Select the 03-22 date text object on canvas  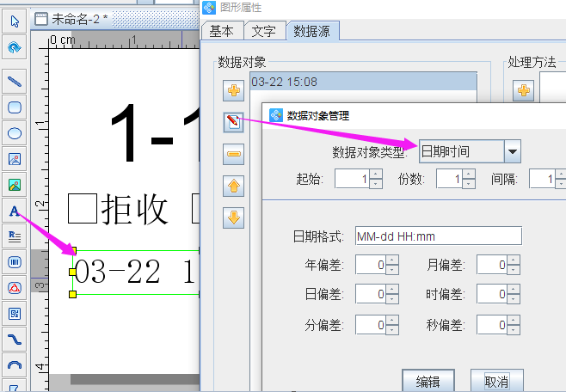[x=136, y=272]
